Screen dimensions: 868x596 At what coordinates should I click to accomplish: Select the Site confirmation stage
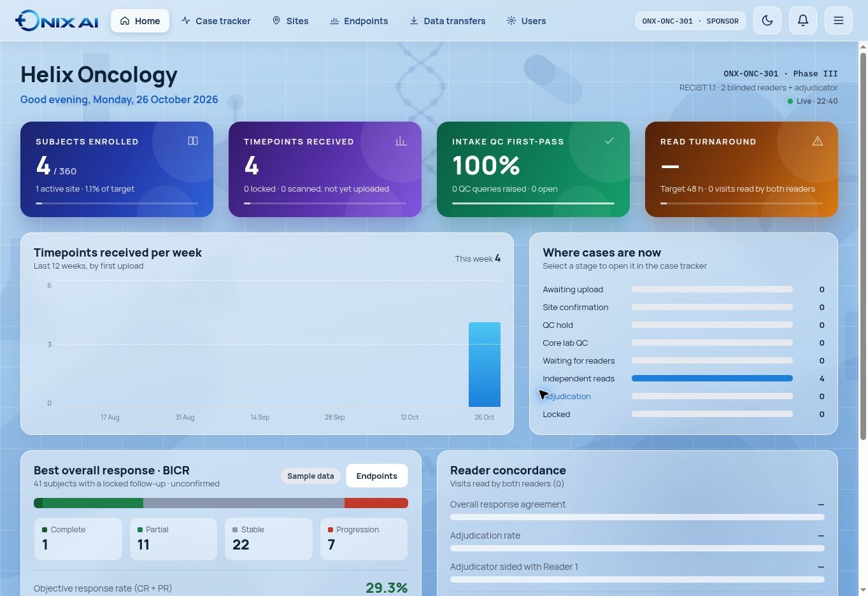pyautogui.click(x=683, y=307)
